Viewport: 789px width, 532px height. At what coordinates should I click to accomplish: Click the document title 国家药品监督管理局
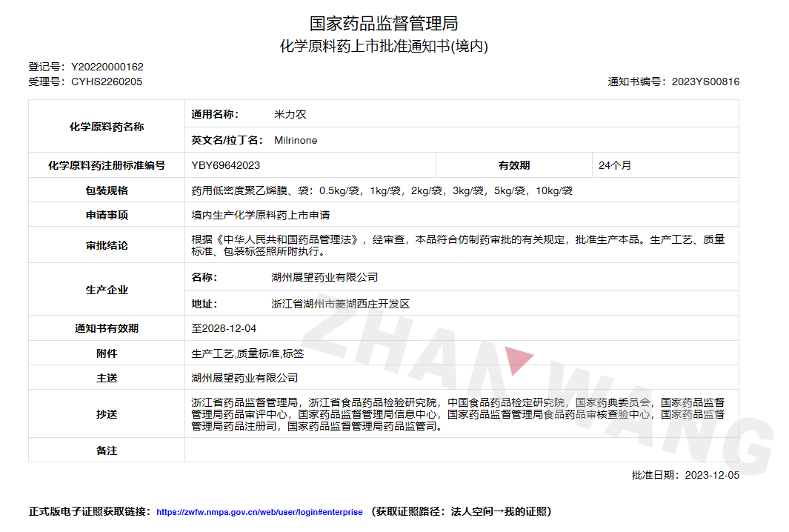[384, 23]
